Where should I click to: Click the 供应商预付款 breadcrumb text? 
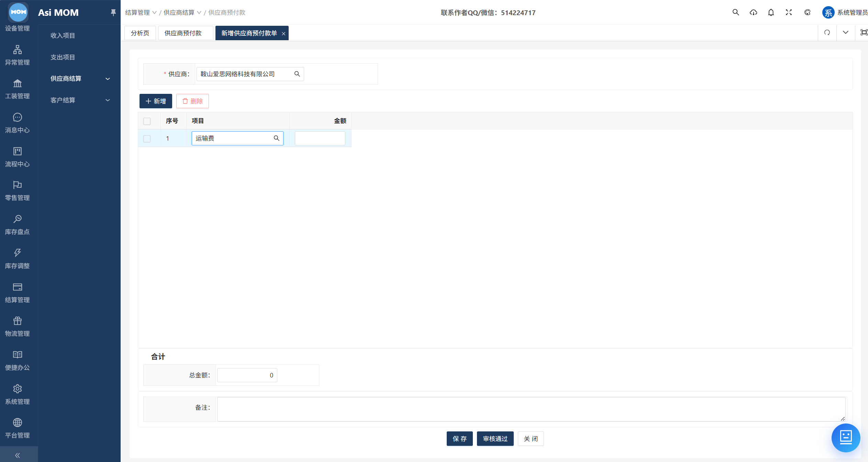tap(227, 13)
